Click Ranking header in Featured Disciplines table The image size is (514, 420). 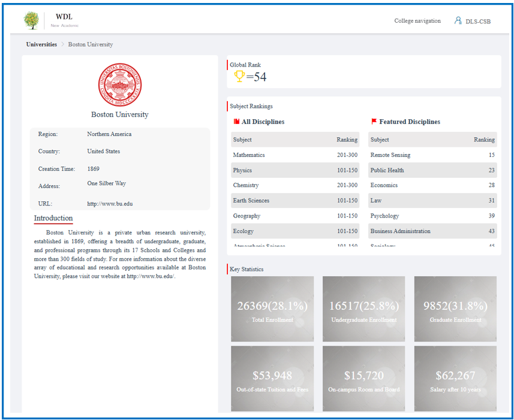tap(484, 140)
